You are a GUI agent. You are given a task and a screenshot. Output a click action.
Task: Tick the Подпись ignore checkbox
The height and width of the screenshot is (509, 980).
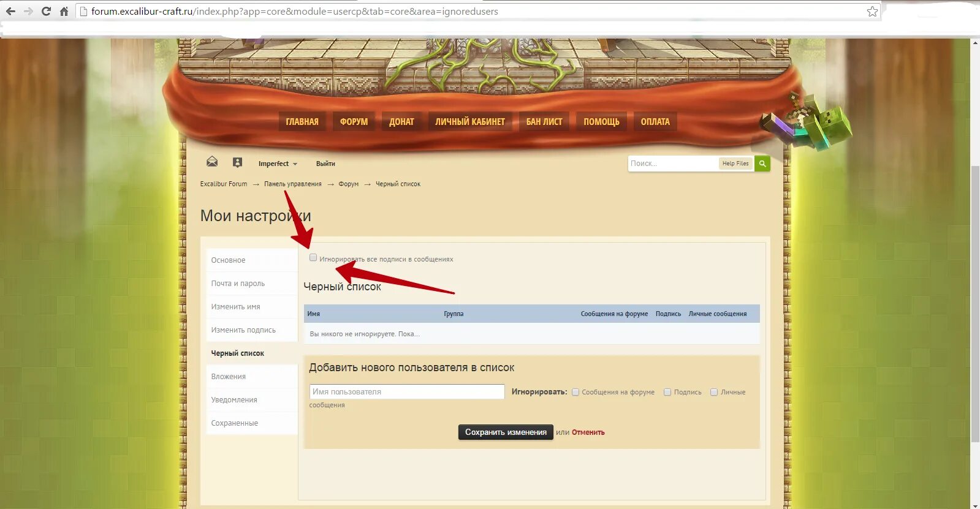click(x=667, y=392)
